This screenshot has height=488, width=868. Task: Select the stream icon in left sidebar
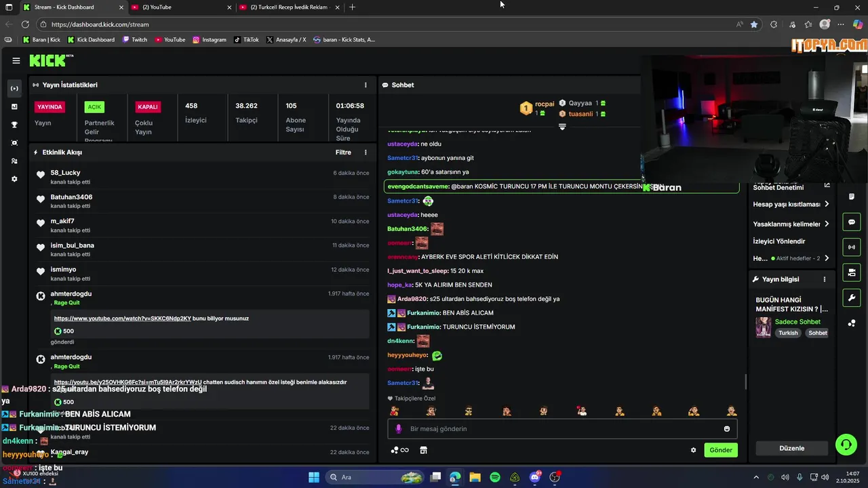coord(14,89)
